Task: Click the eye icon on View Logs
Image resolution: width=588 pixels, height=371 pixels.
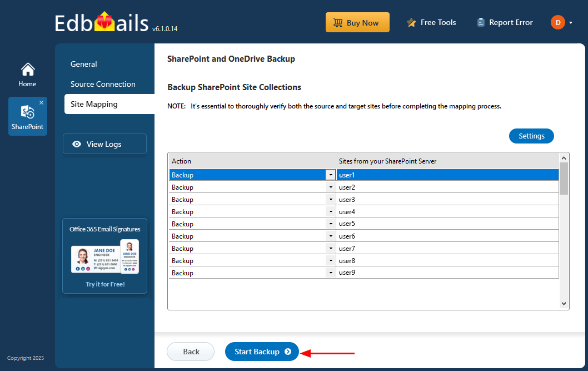Action: (x=77, y=144)
